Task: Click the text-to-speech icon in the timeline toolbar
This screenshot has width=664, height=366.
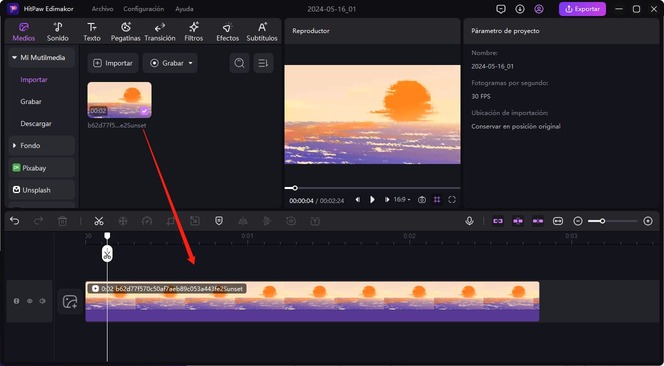Action: pos(315,221)
